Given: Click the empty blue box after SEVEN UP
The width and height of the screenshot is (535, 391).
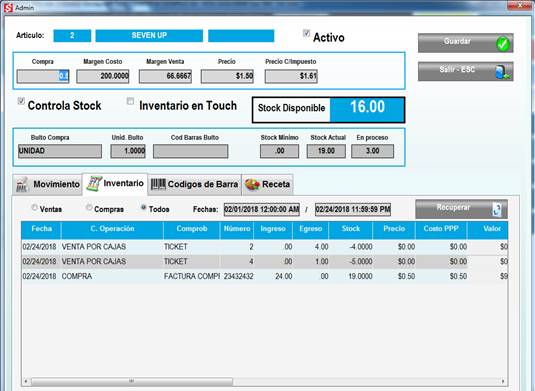Looking at the screenshot, I should point(241,36).
